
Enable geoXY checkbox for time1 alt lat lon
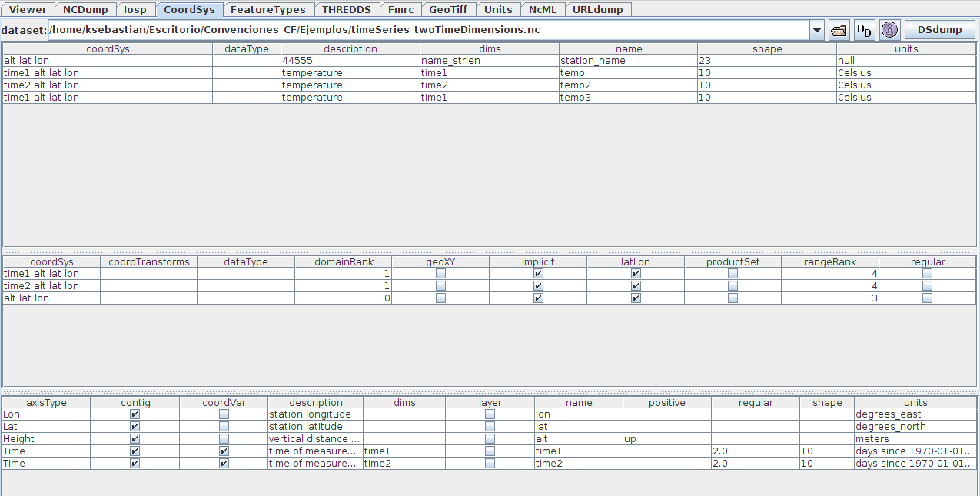pos(440,274)
